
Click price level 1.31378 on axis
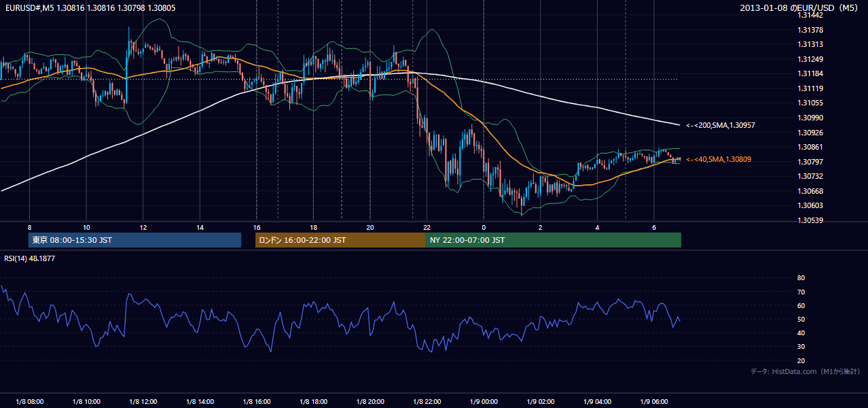tap(811, 30)
